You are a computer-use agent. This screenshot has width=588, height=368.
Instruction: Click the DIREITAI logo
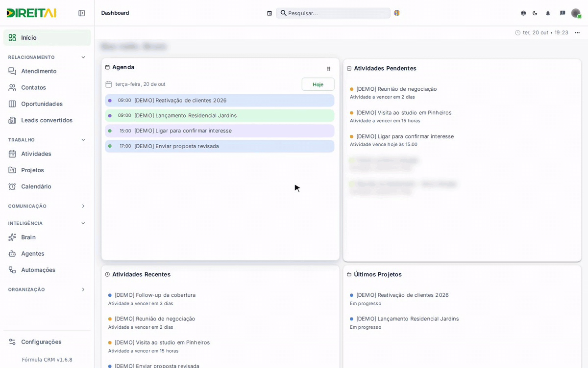tap(31, 13)
